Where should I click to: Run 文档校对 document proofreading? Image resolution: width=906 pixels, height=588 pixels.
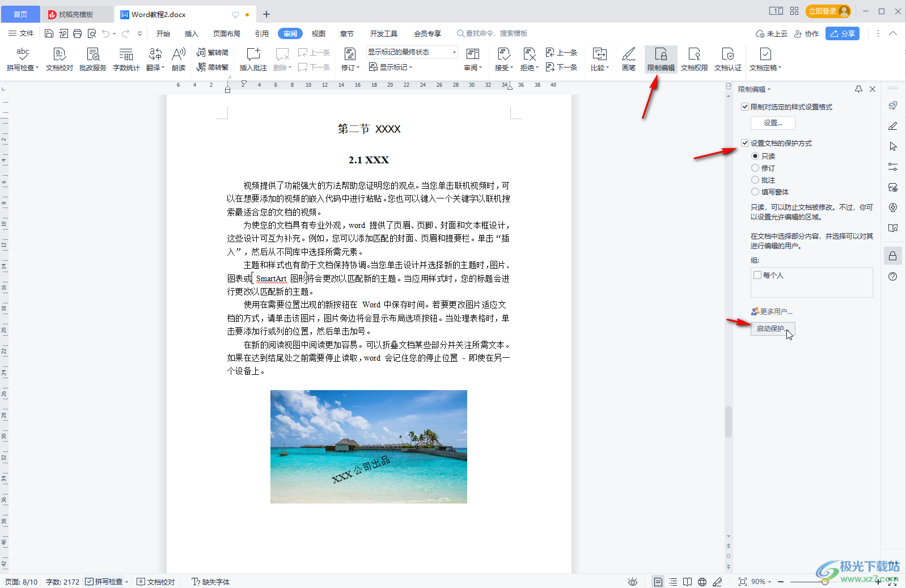click(60, 59)
